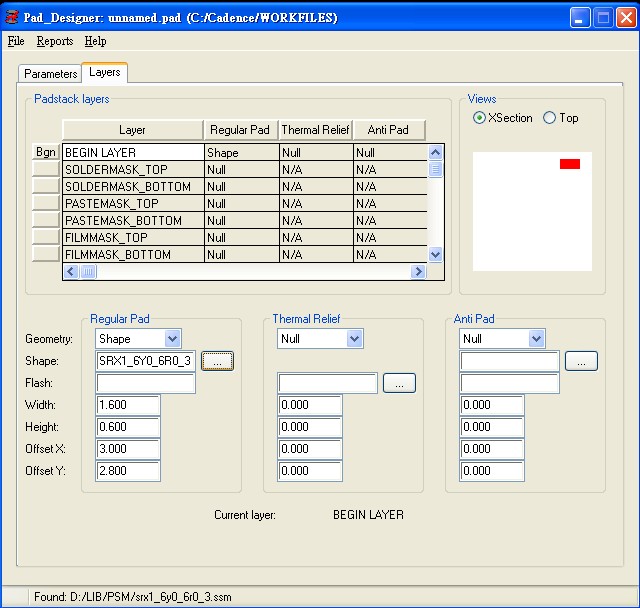The image size is (640, 608).
Task: Open the Reports menu
Action: (55, 41)
